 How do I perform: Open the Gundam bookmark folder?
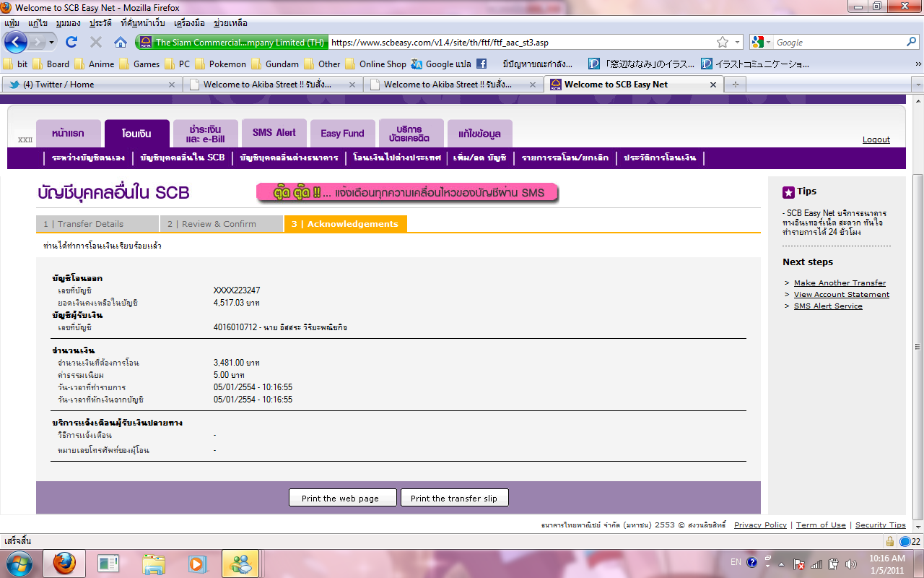(x=275, y=64)
